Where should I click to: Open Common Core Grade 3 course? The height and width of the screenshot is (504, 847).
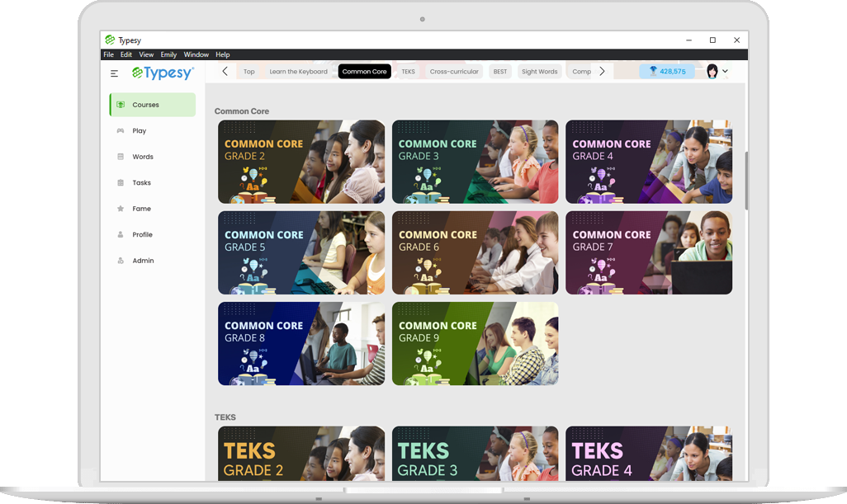click(x=476, y=162)
